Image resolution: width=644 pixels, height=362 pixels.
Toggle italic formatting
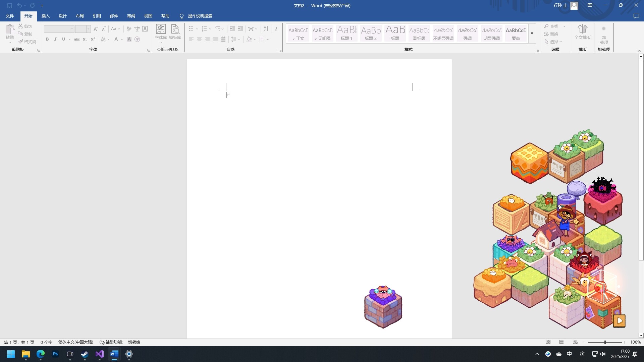pyautogui.click(x=55, y=39)
